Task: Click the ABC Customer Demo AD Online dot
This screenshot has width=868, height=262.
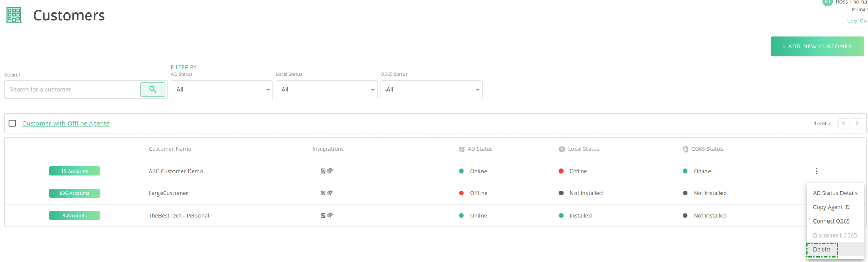Action: [461, 171]
